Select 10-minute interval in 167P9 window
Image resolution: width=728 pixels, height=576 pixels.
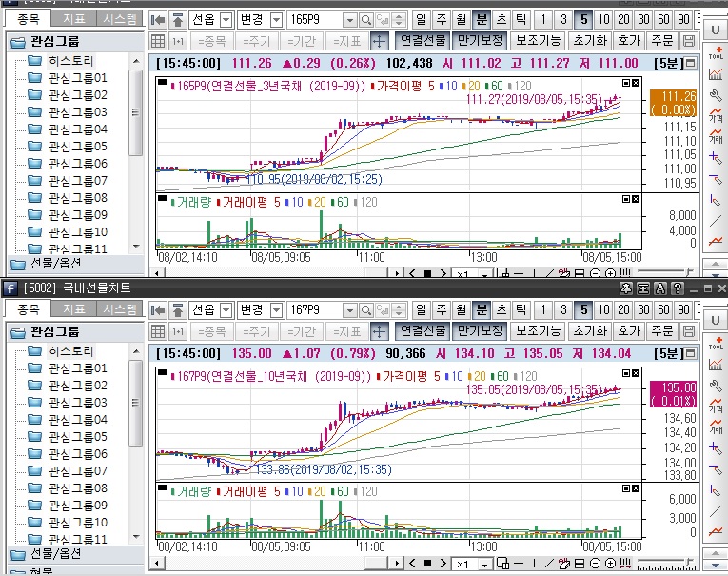click(x=603, y=310)
